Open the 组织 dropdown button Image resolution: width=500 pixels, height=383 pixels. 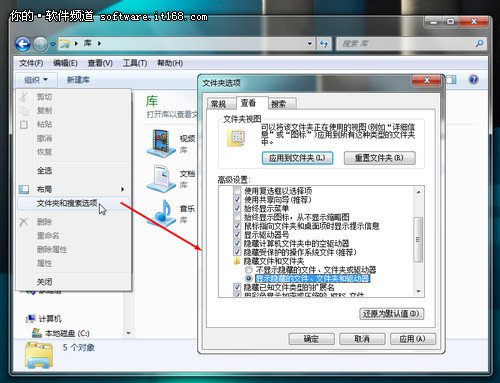pyautogui.click(x=36, y=80)
